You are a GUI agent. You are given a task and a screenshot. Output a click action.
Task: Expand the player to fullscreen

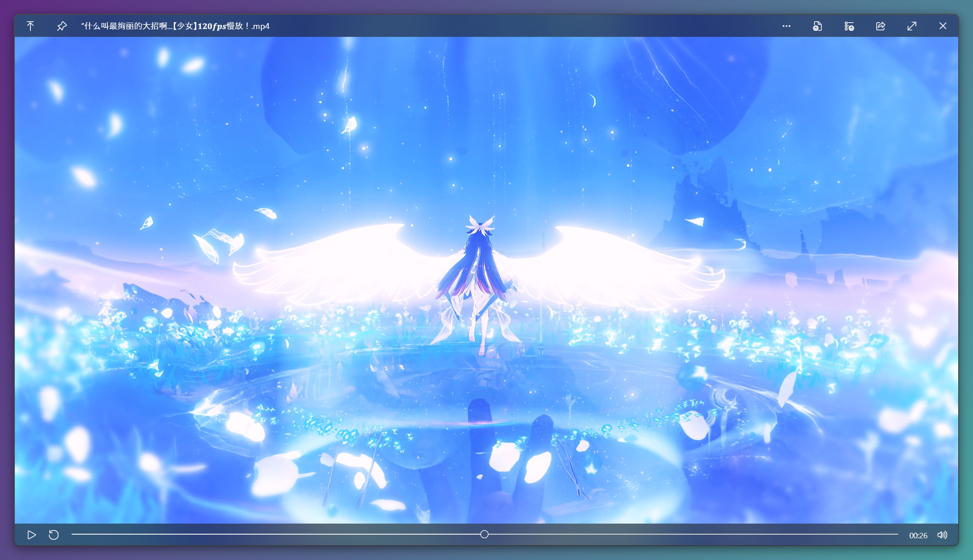point(912,26)
